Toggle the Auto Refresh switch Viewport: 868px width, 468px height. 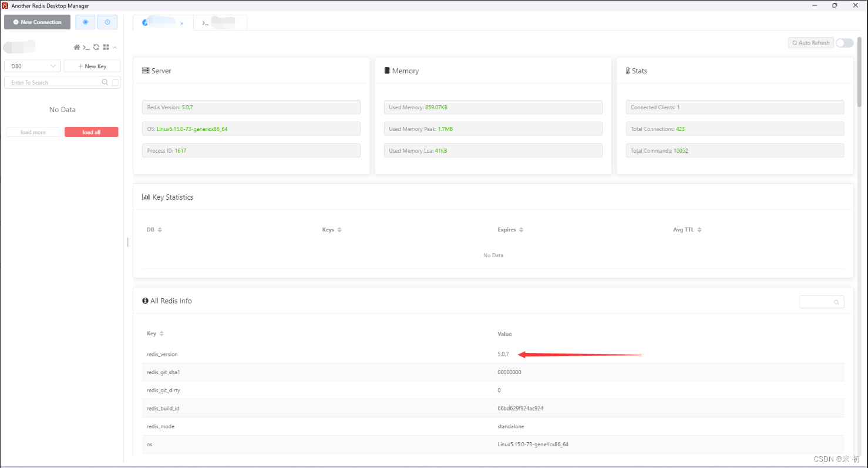point(845,43)
